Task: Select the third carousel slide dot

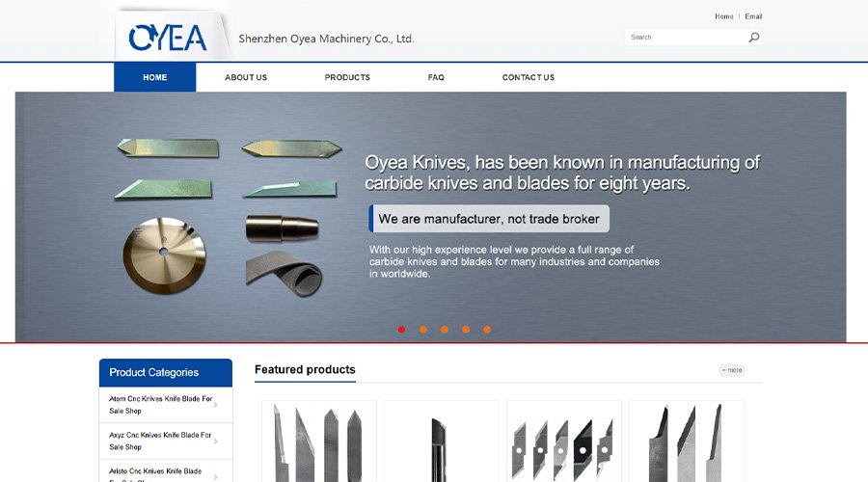Action: [445, 330]
